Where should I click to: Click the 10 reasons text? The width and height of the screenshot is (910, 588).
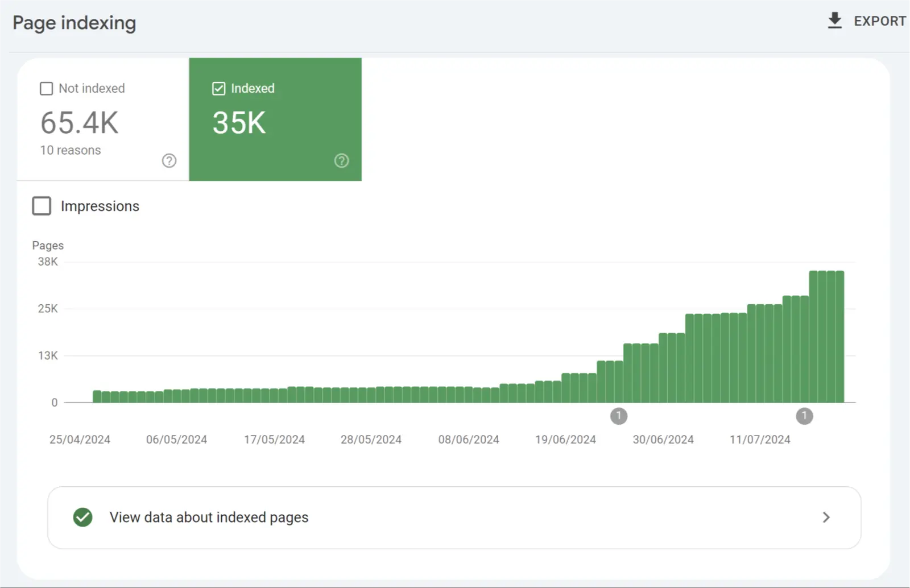click(71, 150)
